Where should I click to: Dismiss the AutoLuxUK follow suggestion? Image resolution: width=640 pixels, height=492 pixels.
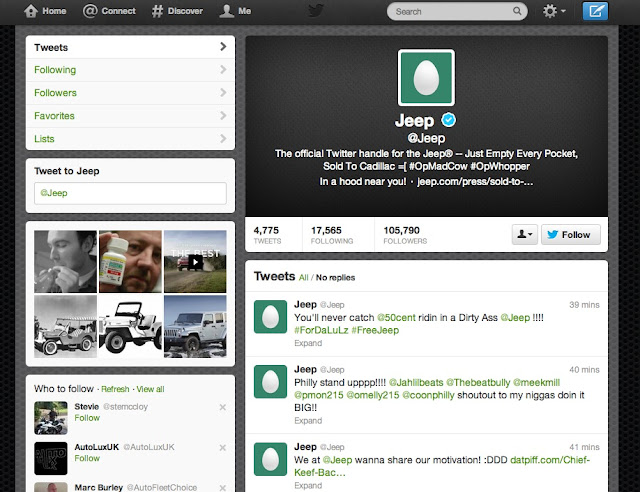(222, 446)
